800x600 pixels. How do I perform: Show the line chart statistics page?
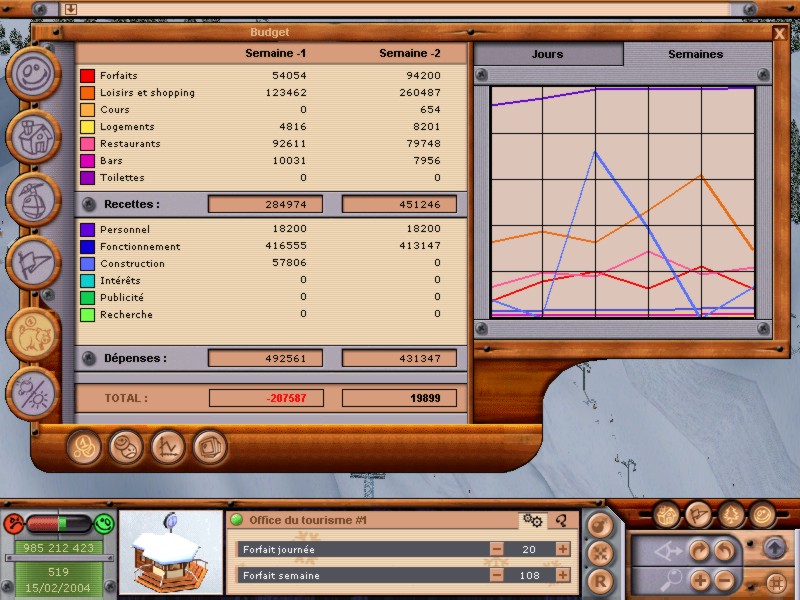point(168,445)
